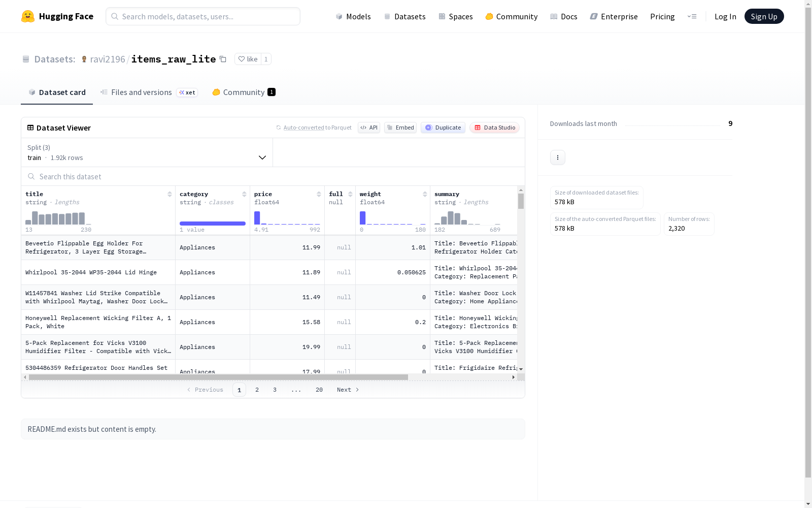Open the API button
Image resolution: width=812 pixels, height=508 pixels.
[369, 128]
